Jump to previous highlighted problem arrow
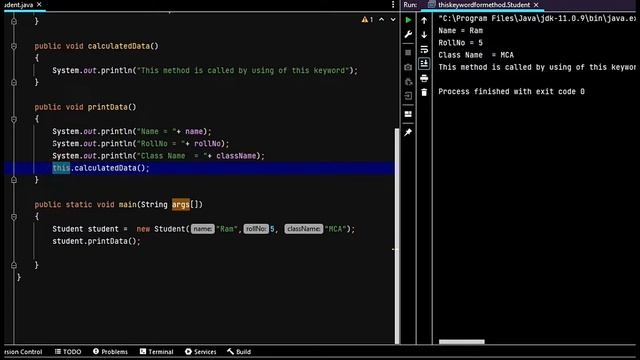The height and width of the screenshot is (360, 640). tap(381, 20)
